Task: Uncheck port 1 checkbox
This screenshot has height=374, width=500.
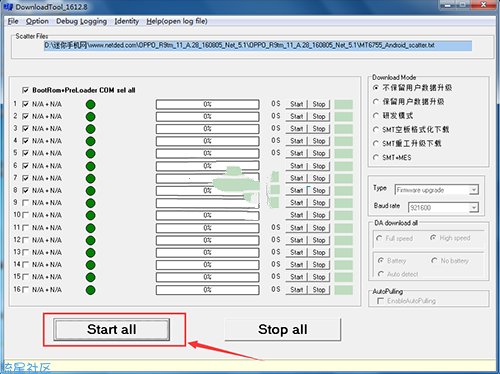Action: 25,104
